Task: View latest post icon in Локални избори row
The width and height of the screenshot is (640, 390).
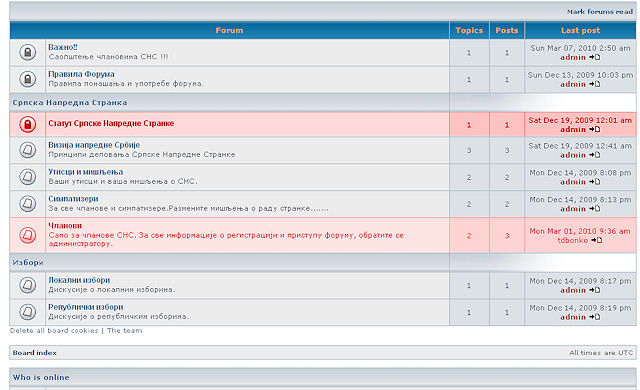Action: [x=595, y=290]
